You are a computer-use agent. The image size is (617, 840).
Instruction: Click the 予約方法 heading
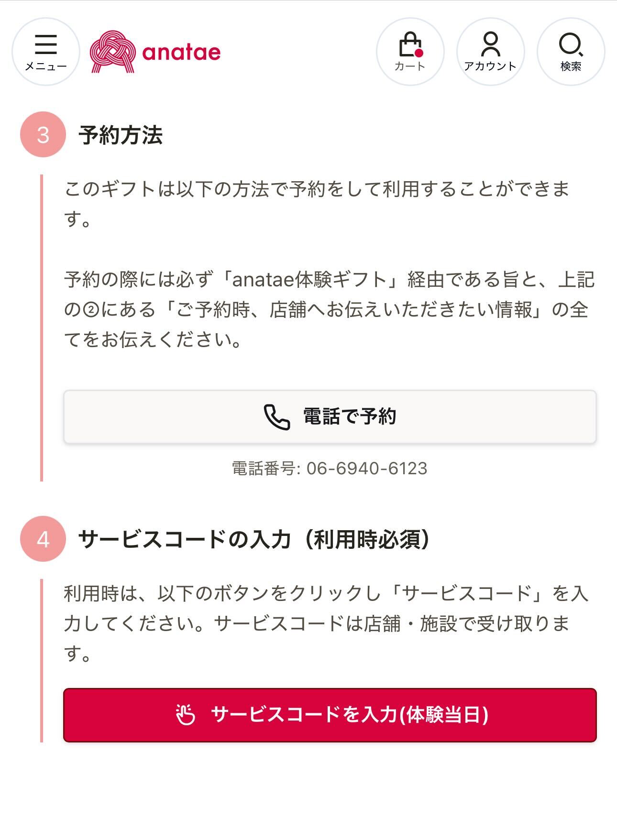(x=121, y=135)
